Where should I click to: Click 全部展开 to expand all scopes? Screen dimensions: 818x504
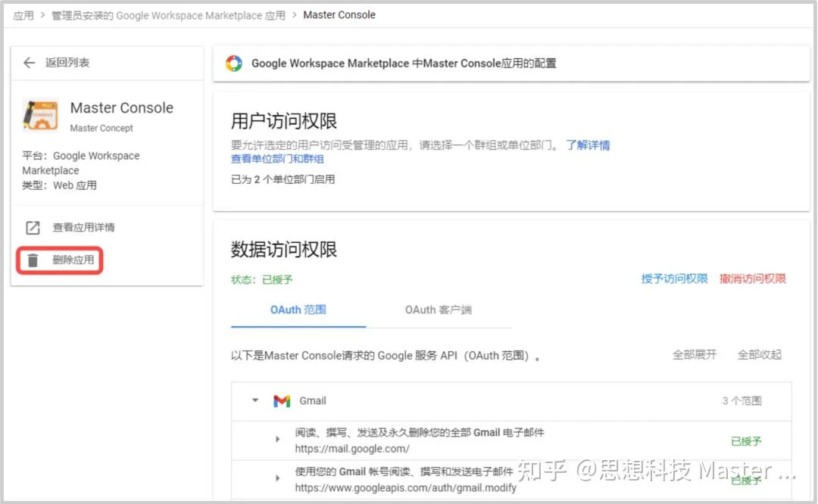pos(695,355)
